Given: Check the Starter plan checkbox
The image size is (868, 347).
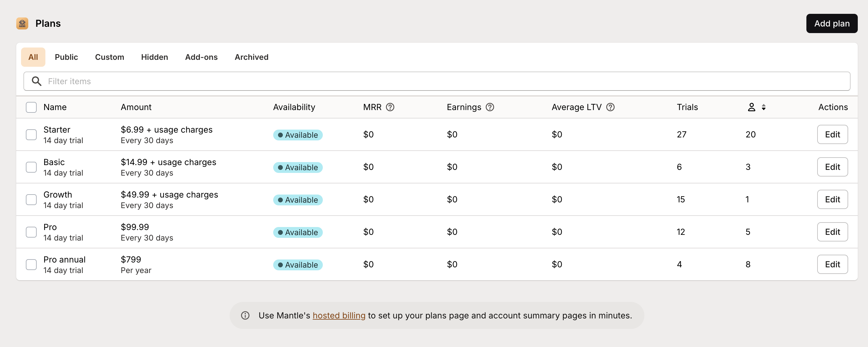Looking at the screenshot, I should point(31,134).
